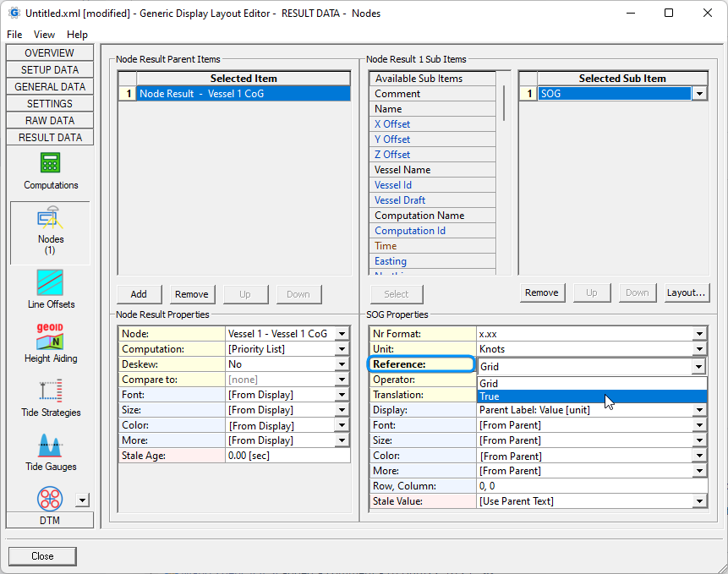
Task: Click the application icon in title bar
Action: [x=14, y=13]
